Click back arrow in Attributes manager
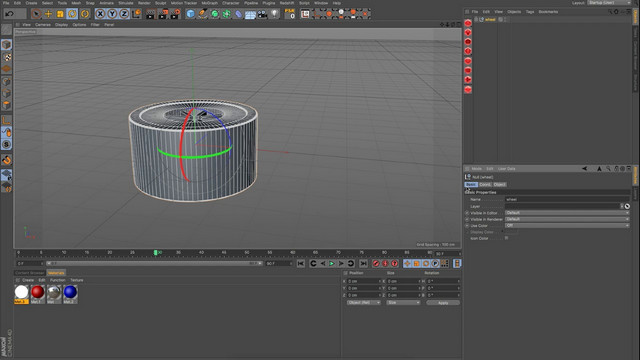The width and height of the screenshot is (640, 360). coord(584,169)
